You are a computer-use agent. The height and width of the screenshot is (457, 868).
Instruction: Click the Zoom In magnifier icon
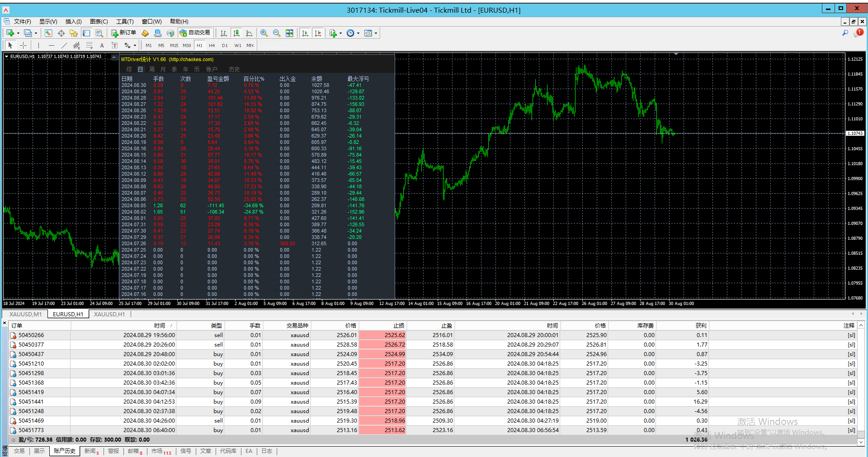coord(264,33)
